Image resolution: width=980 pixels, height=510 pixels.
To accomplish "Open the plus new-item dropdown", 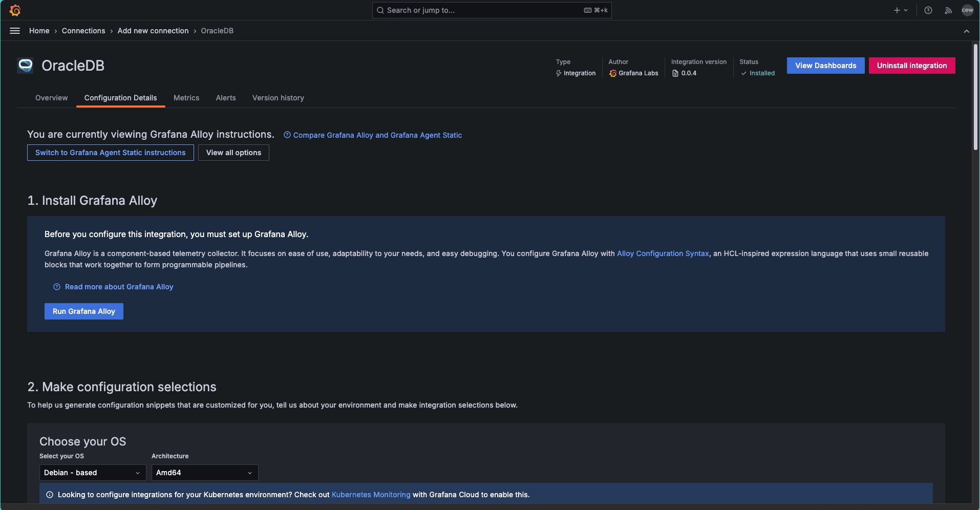I will pyautogui.click(x=900, y=10).
